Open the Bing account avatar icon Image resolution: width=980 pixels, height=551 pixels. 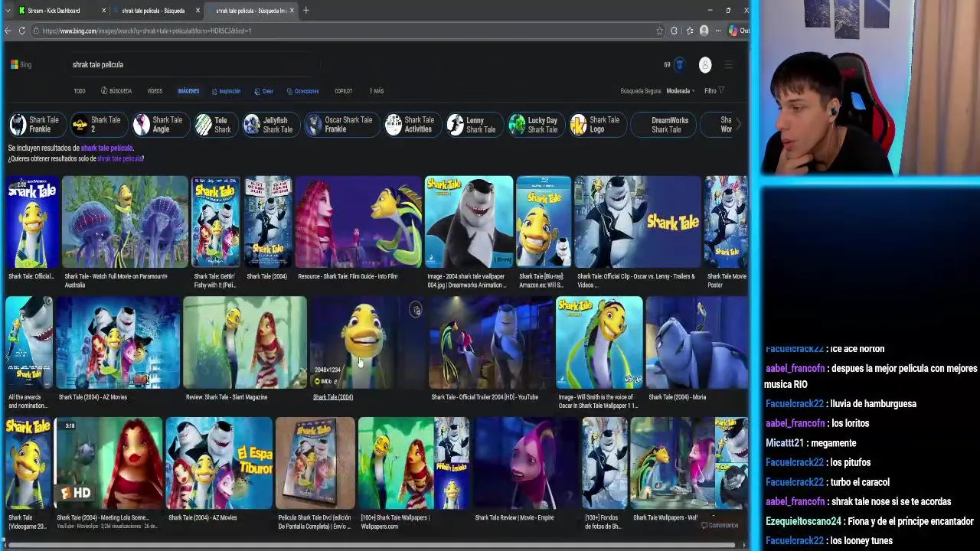[705, 65]
